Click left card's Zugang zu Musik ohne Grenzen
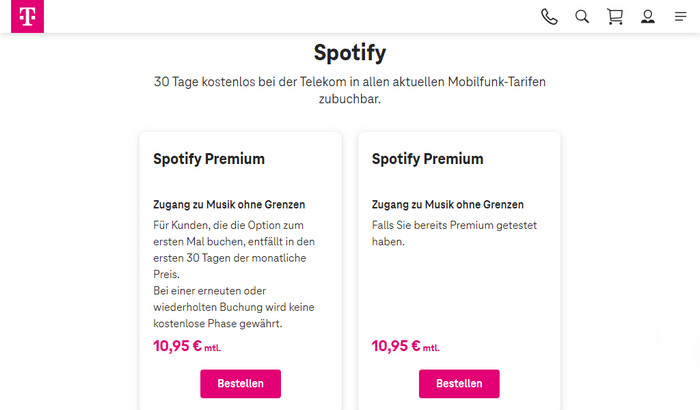The image size is (700, 410). click(x=229, y=204)
